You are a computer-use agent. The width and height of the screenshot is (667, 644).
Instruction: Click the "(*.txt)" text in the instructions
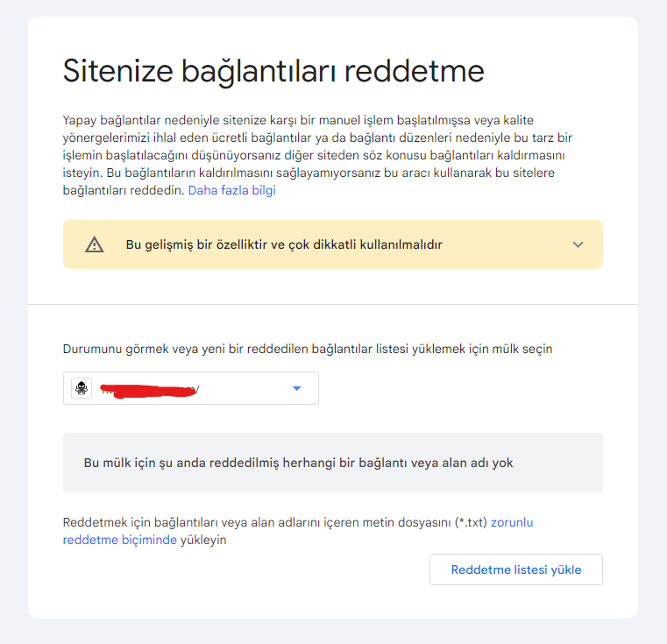(x=471, y=522)
